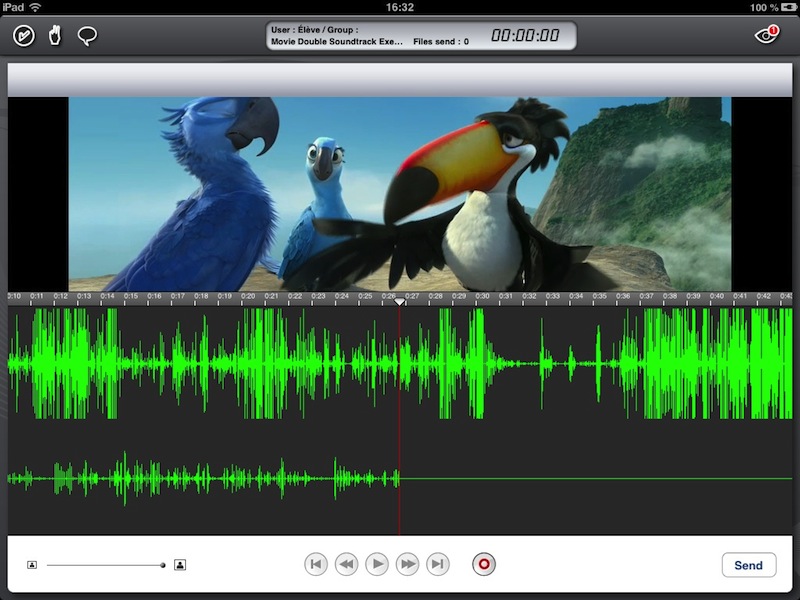Viewport: 800px width, 600px height.
Task: Tap the raise hand icon
Action: click(55, 36)
